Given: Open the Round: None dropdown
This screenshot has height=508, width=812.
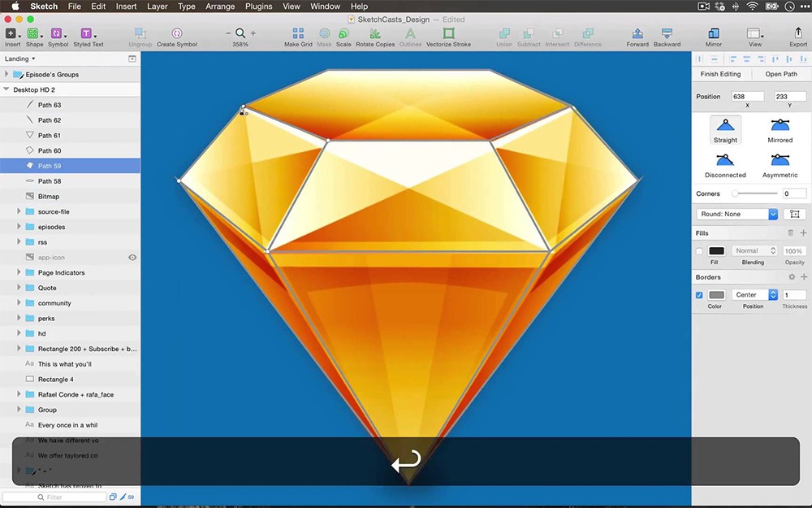Looking at the screenshot, I should click(x=737, y=214).
